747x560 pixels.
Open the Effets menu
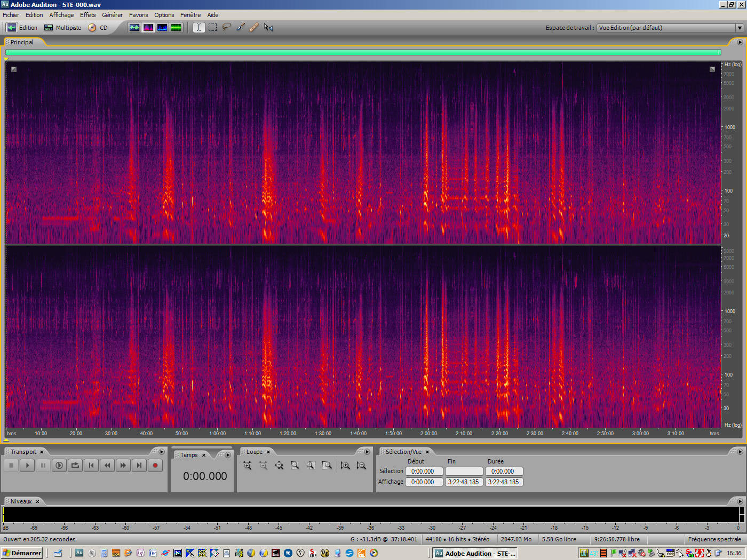88,15
